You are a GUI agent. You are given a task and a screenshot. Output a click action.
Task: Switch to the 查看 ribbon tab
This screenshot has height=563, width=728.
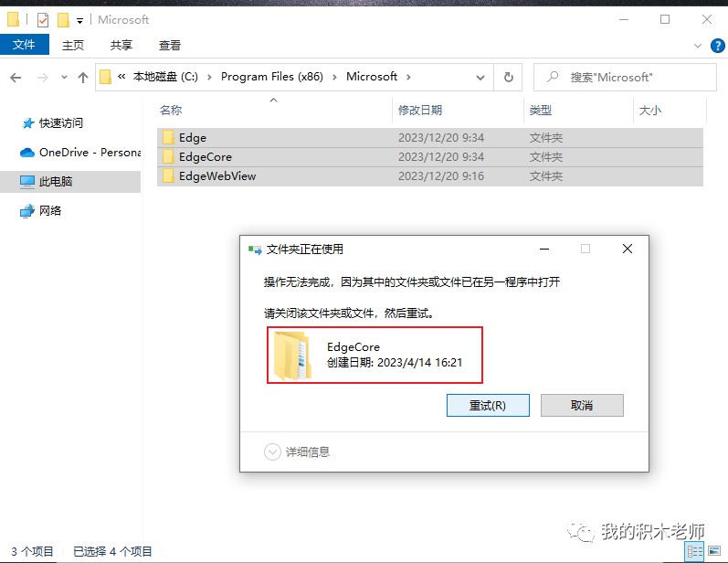point(170,45)
